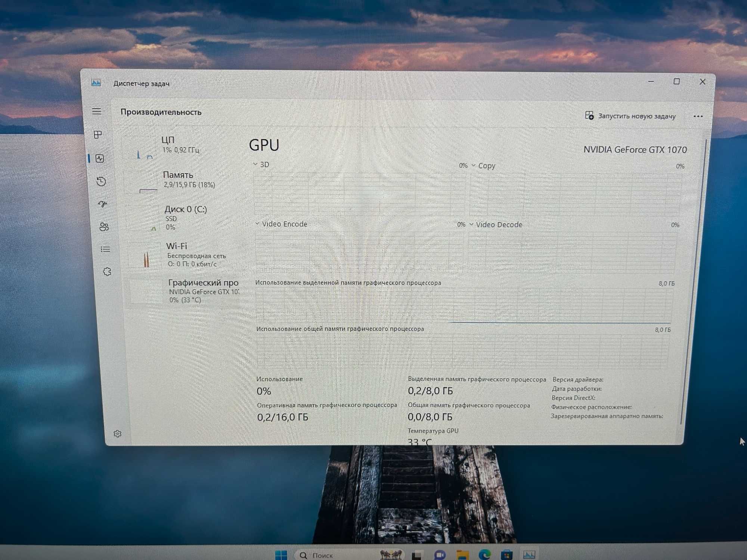Viewport: 747px width, 560px height.
Task: Open the App history page icon
Action: pyautogui.click(x=101, y=181)
